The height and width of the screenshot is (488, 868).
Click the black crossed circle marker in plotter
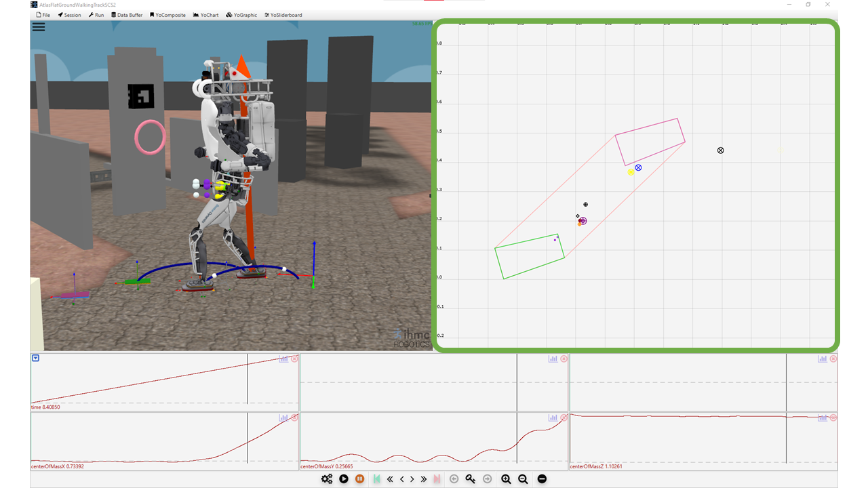click(721, 150)
